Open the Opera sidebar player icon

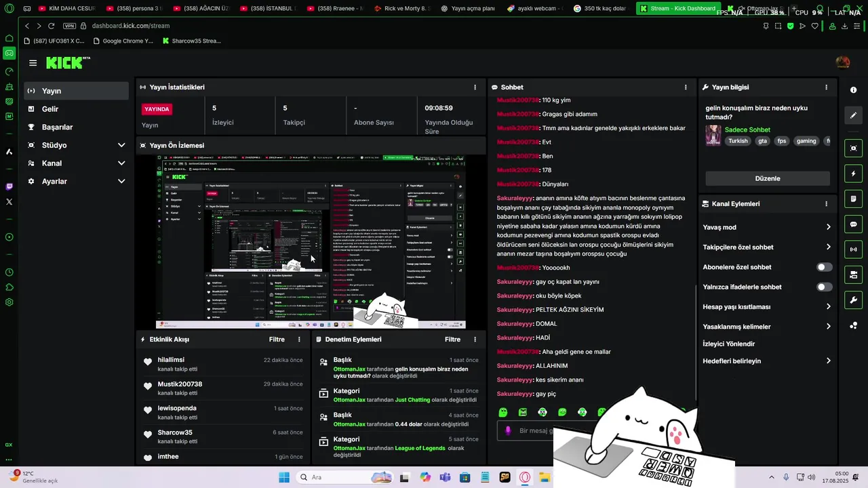[x=9, y=237]
